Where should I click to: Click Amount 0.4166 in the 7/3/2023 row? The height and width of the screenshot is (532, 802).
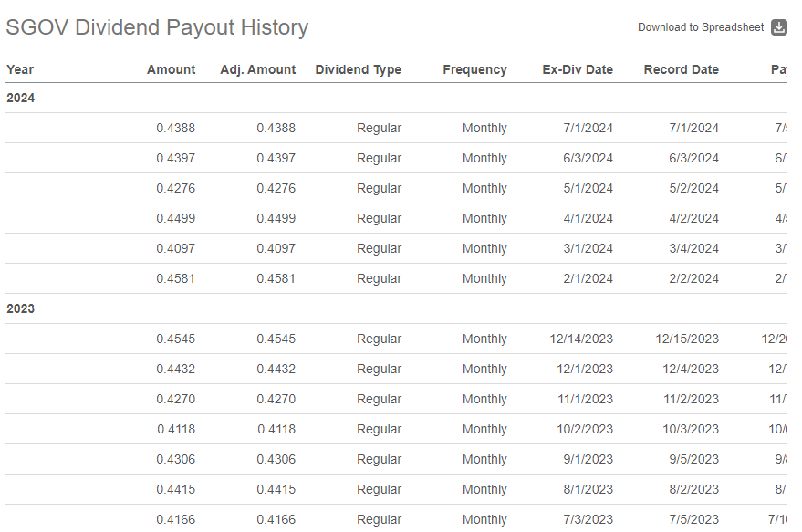click(x=175, y=520)
